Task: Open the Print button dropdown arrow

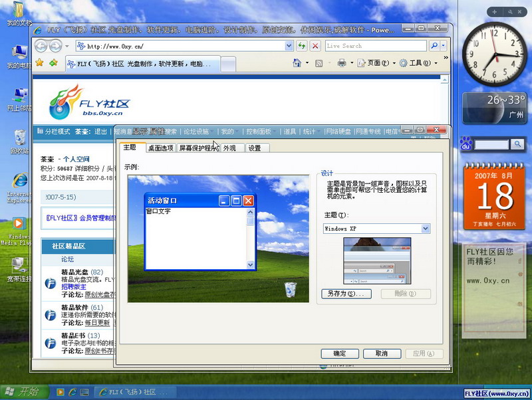Action: tap(352, 63)
